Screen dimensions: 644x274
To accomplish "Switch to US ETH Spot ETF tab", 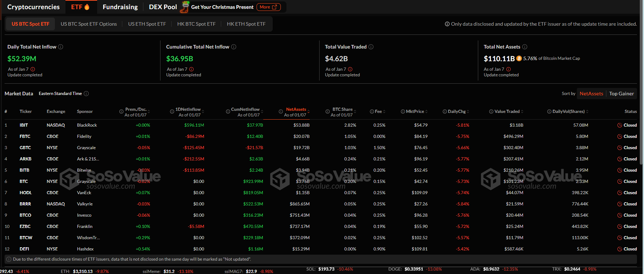I will click(x=147, y=24).
